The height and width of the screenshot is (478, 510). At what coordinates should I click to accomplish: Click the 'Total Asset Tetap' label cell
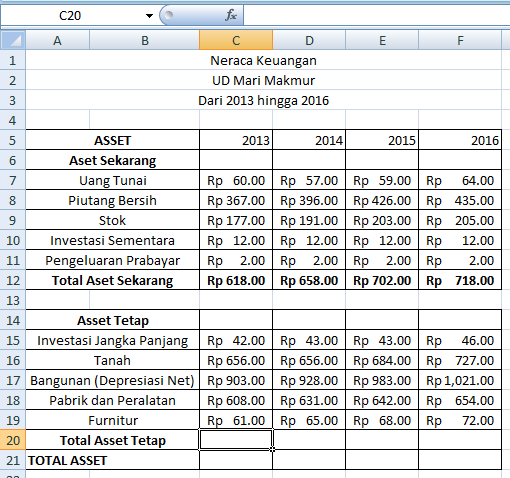(113, 440)
